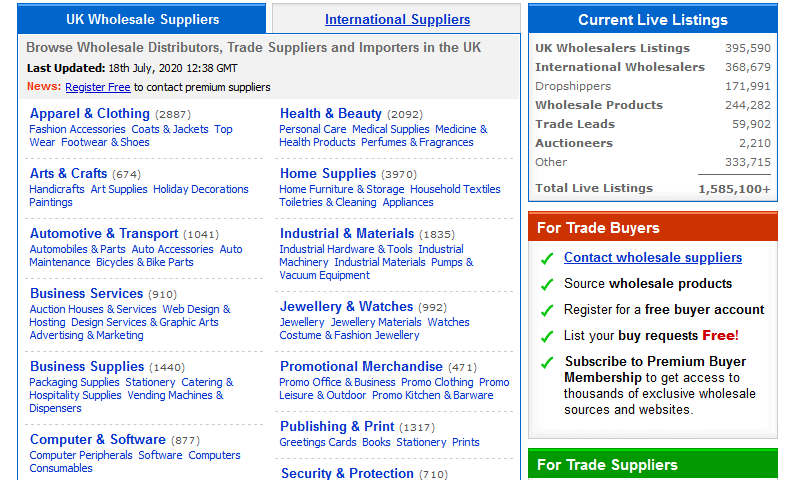This screenshot has width=807, height=480.
Task: Click checkmark beside List your buy requests
Action: pyautogui.click(x=547, y=336)
